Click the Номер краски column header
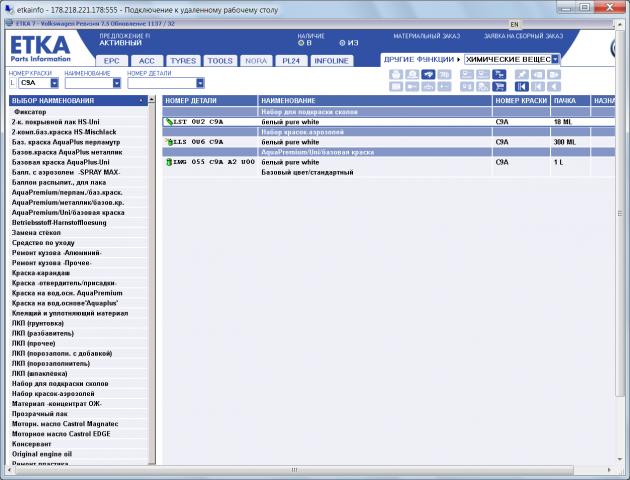This screenshot has height=480, width=630. 521,101
